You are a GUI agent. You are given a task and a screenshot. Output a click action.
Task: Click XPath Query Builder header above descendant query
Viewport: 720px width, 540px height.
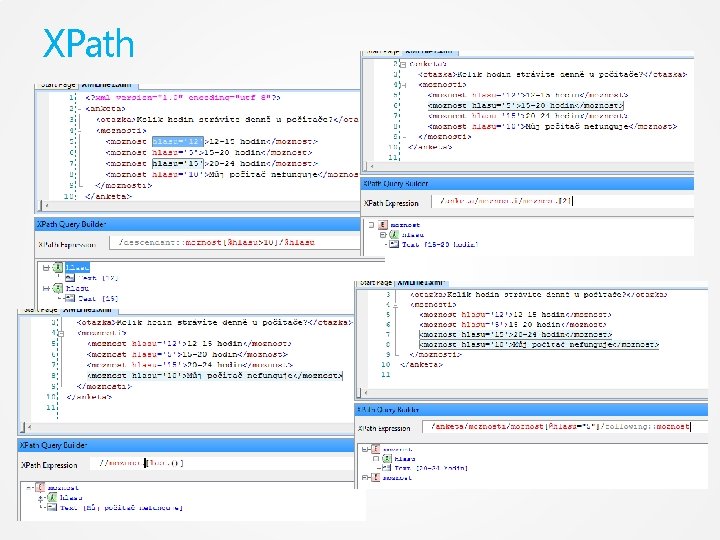197,224
